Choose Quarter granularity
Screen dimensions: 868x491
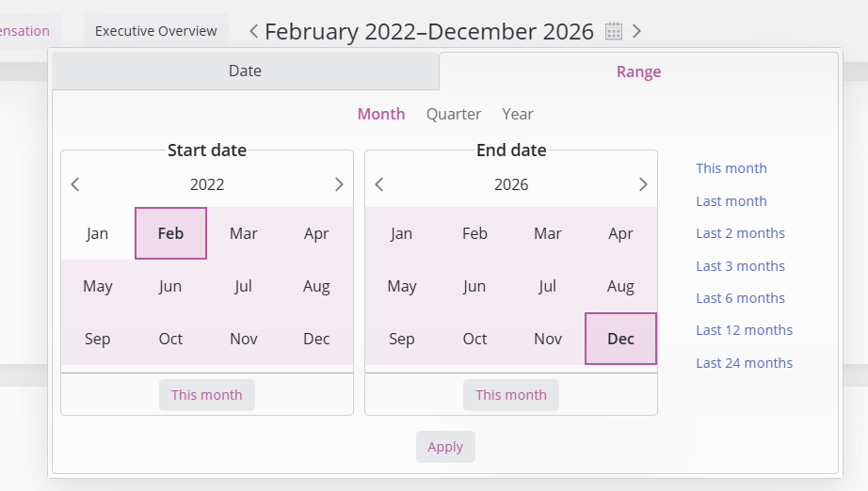pos(454,114)
